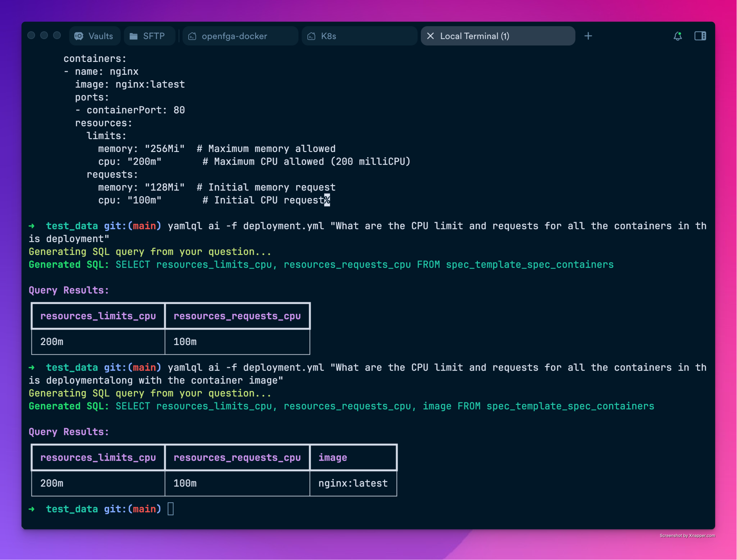Click the memory "128Mi" request line

(x=217, y=187)
